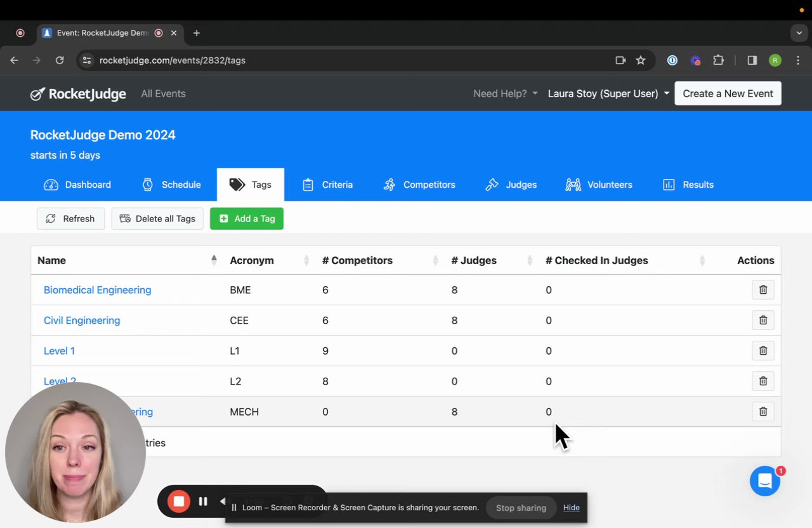
Task: Click the camera icon in the address bar
Action: [x=620, y=60]
